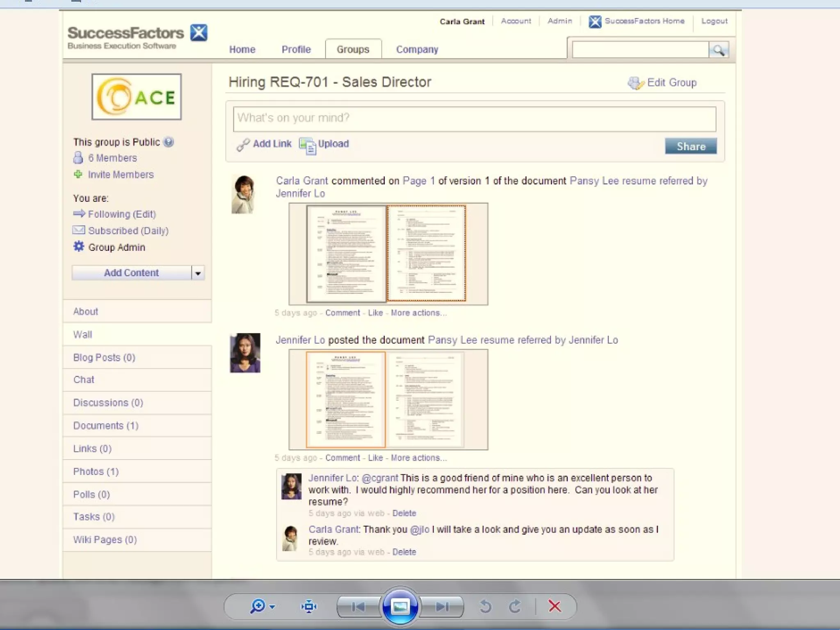The image size is (840, 630).
Task: Open the Add Content dropdown arrow
Action: [x=198, y=273]
